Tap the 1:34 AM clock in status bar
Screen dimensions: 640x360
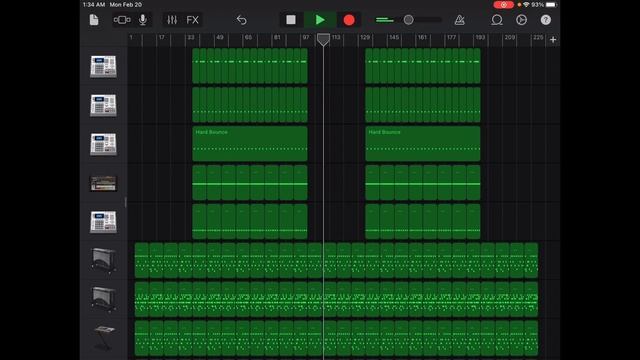94,5
